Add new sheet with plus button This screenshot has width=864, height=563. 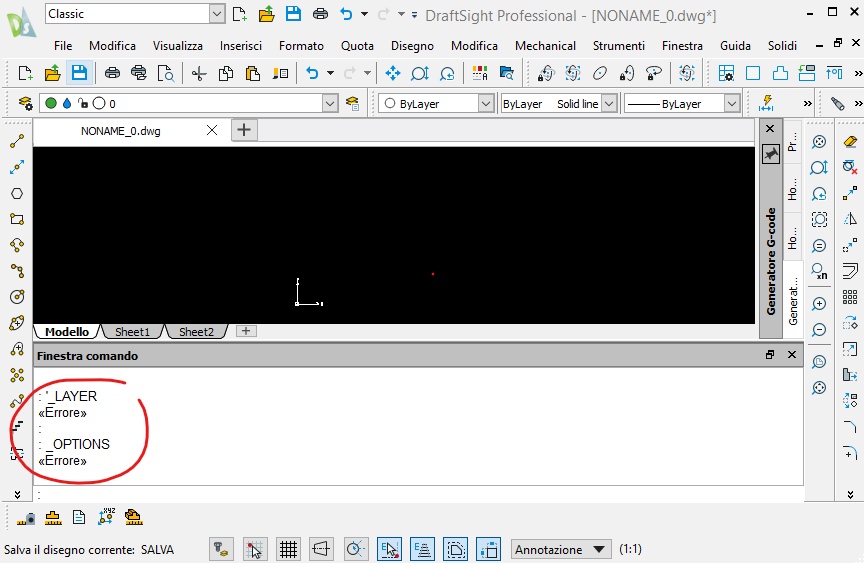tap(246, 331)
